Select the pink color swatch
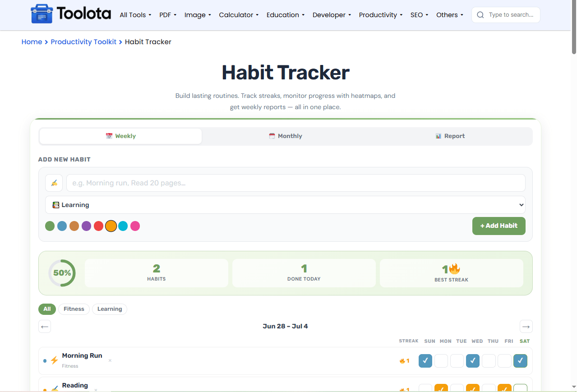The width and height of the screenshot is (577, 392). point(135,226)
